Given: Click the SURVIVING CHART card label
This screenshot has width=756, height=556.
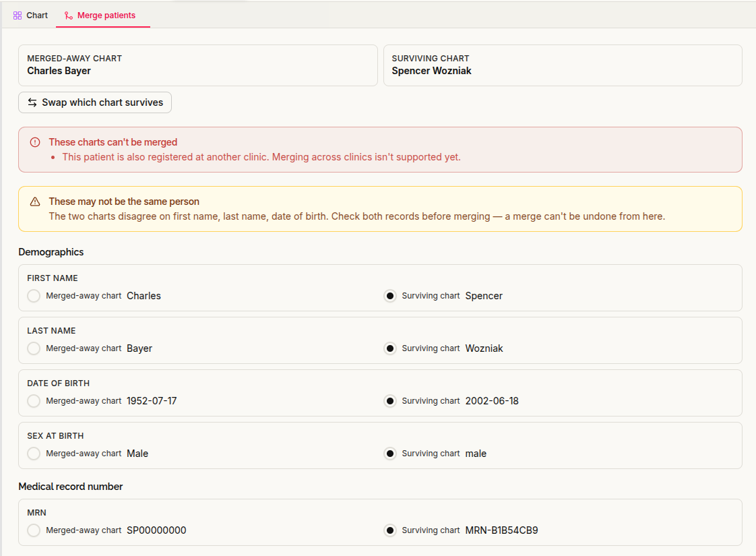Looking at the screenshot, I should [431, 59].
